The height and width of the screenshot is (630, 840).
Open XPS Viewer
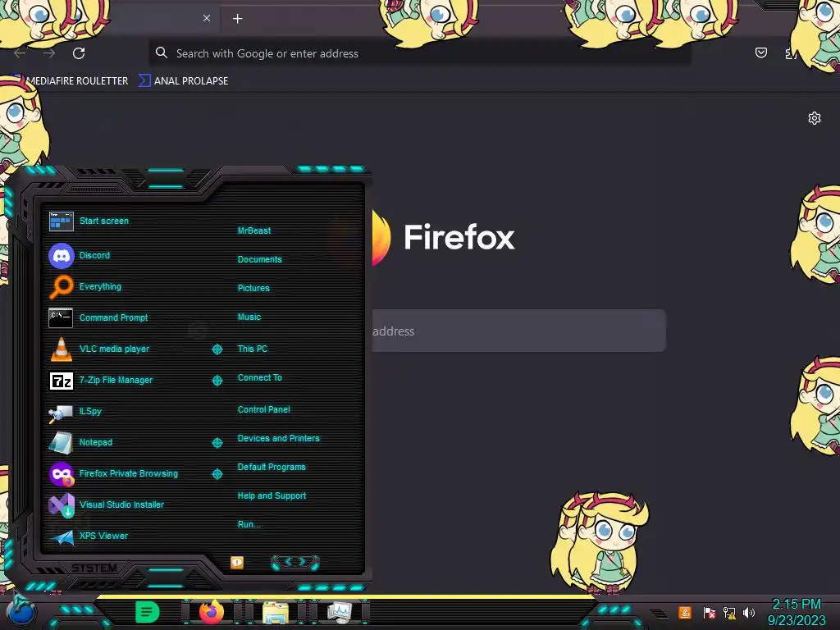coord(89,536)
